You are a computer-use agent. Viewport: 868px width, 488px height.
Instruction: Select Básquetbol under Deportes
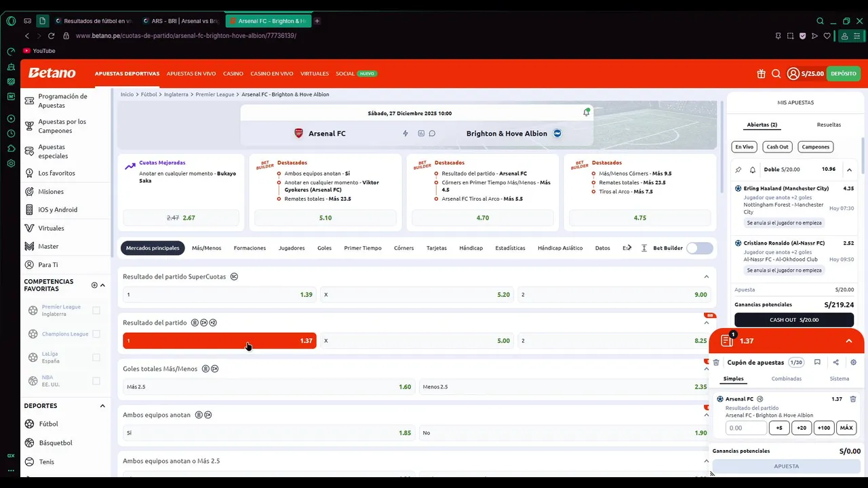55,443
